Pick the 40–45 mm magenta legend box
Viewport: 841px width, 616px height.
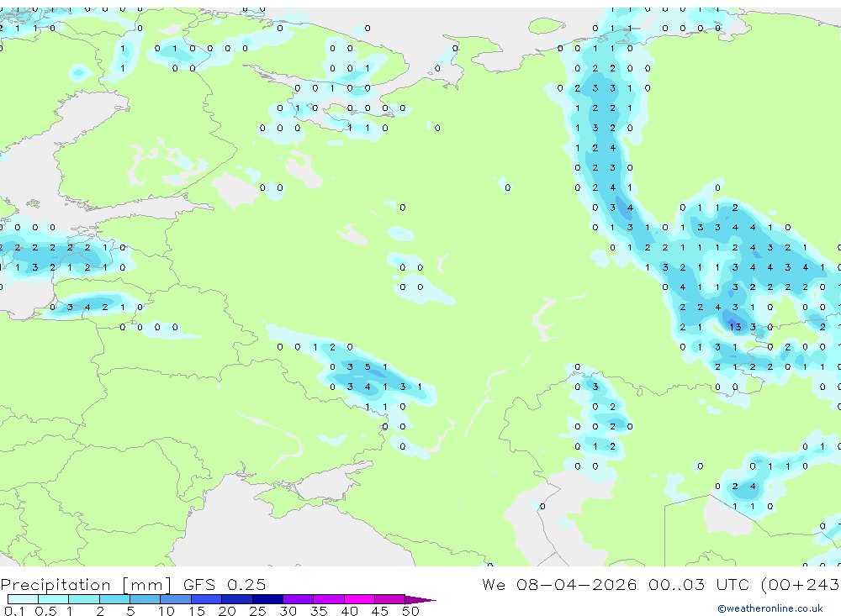click(x=359, y=599)
